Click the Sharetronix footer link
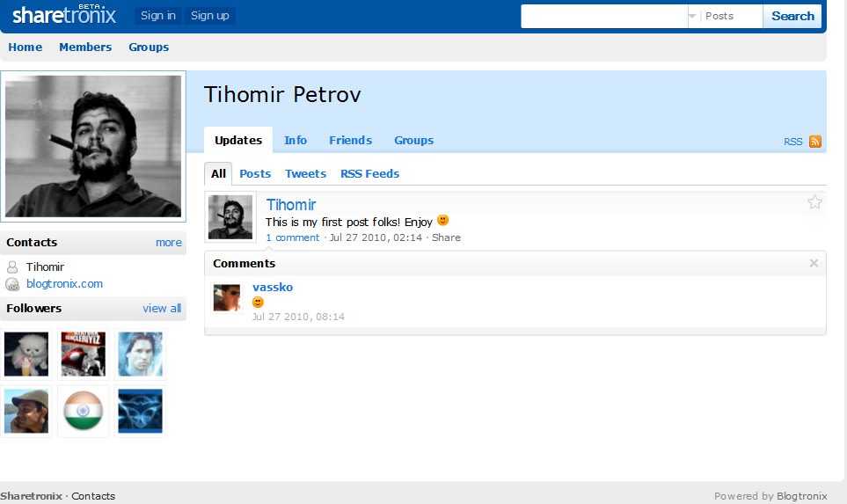 32,496
